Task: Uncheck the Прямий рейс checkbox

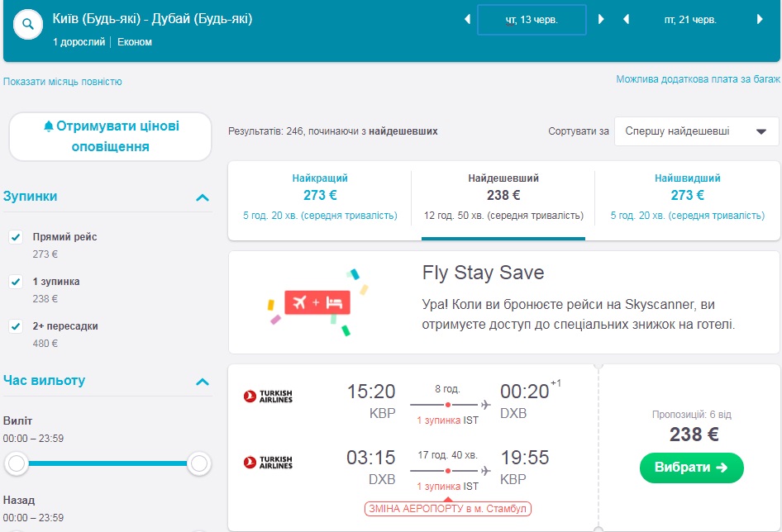Action: (x=16, y=237)
